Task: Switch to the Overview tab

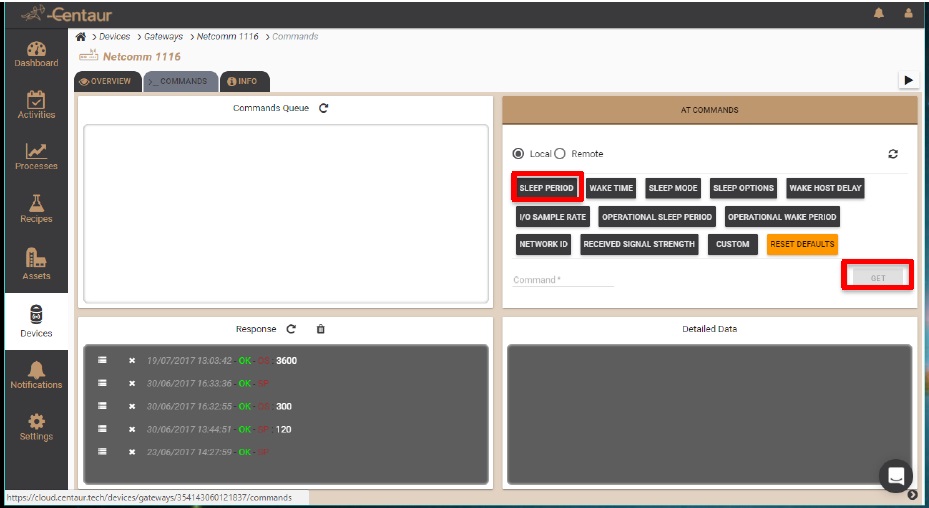Action: pos(106,82)
